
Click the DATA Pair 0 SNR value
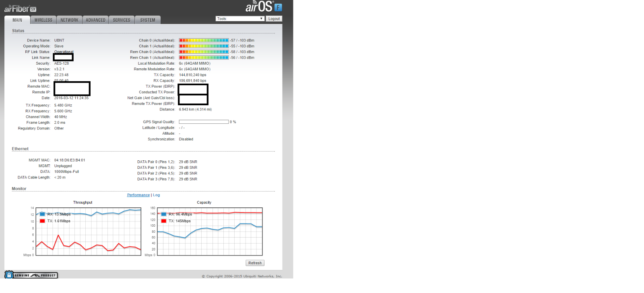coord(188,162)
